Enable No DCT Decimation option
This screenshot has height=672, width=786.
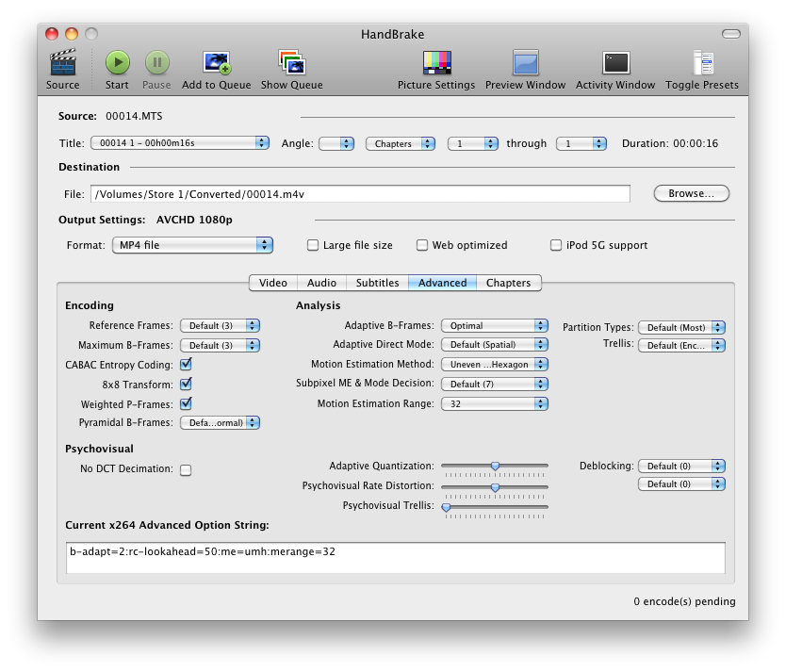click(x=186, y=469)
